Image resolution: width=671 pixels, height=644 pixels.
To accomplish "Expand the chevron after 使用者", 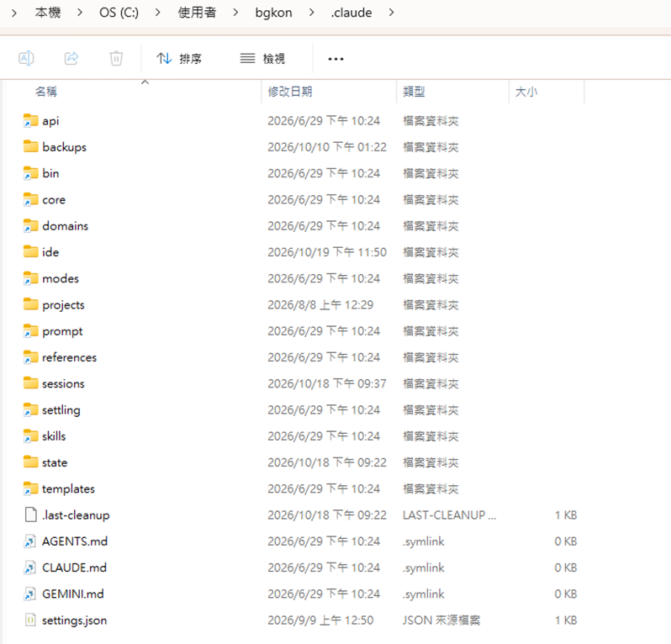I will tap(235, 13).
